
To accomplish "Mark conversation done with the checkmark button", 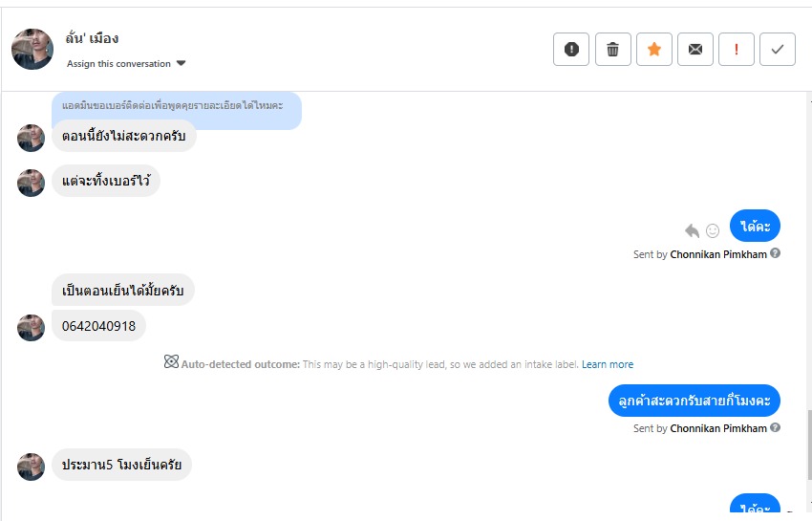I will [x=778, y=50].
